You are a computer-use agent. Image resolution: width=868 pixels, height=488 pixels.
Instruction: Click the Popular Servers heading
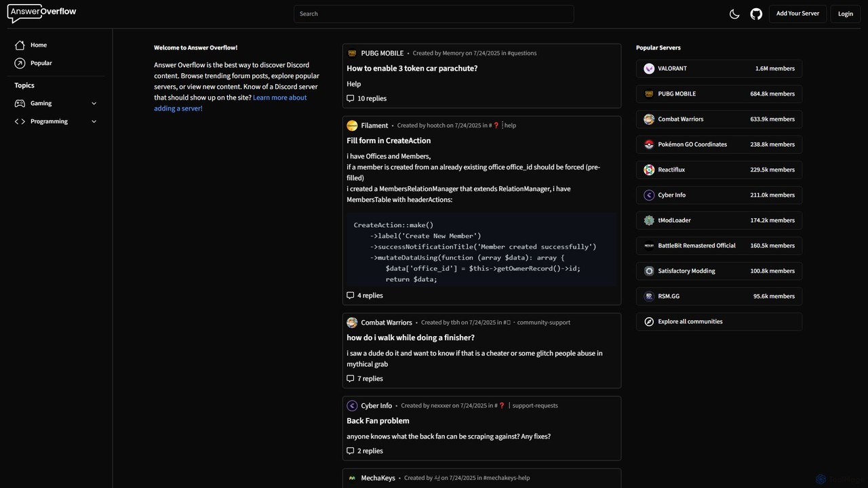click(x=658, y=47)
